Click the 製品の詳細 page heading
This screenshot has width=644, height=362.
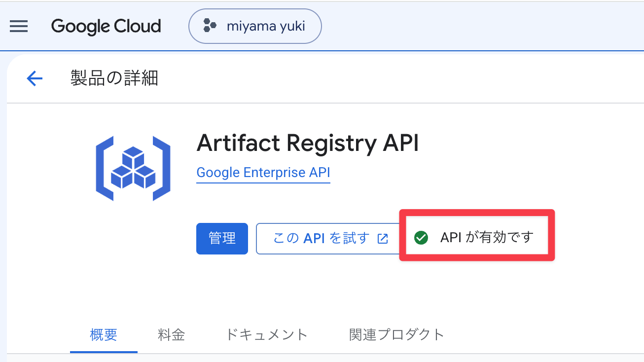coord(114,78)
